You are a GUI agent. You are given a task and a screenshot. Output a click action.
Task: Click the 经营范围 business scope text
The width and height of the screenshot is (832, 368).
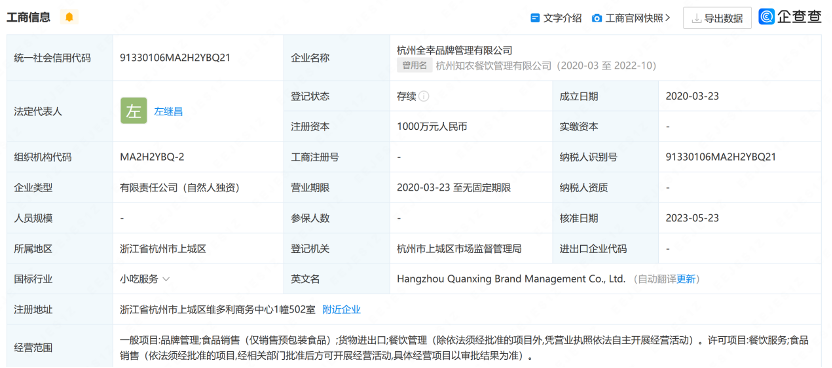[464, 348]
